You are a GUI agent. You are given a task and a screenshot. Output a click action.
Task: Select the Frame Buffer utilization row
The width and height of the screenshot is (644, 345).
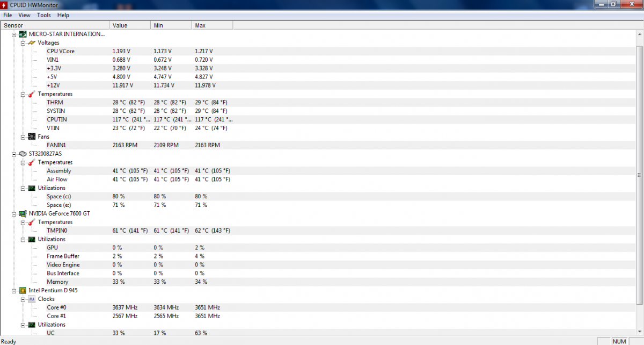pyautogui.click(x=318, y=256)
